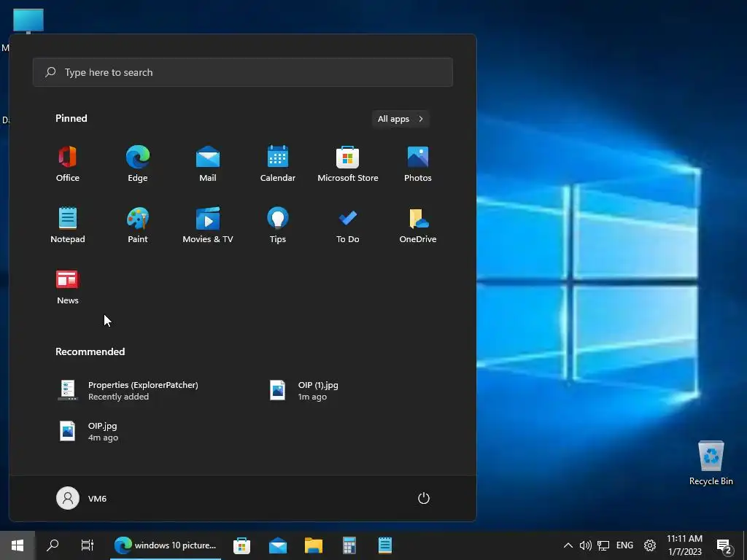This screenshot has width=747, height=560.
Task: Launch Movies & TV app
Action: [x=208, y=225]
